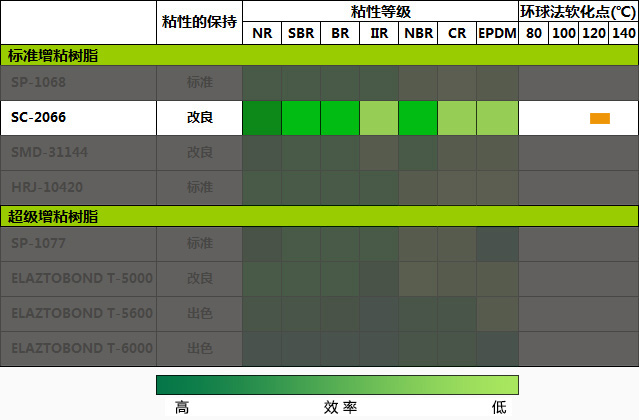Click the IIR column header
Screen dimensions: 639x420
(x=379, y=33)
